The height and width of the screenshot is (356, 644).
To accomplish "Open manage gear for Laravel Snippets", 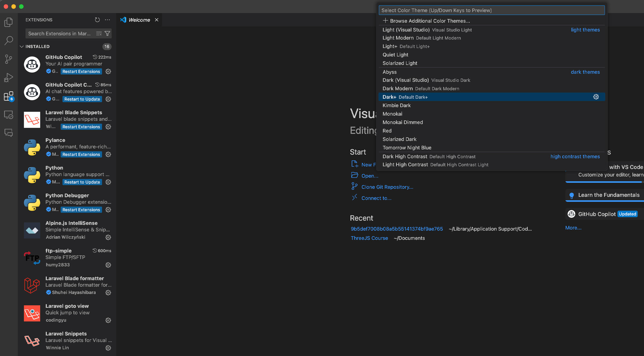I will [108, 348].
